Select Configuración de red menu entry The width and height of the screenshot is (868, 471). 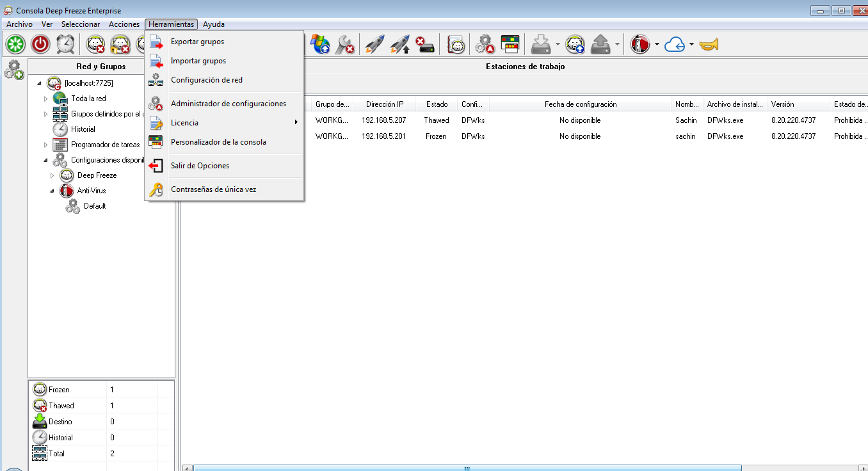225,80
